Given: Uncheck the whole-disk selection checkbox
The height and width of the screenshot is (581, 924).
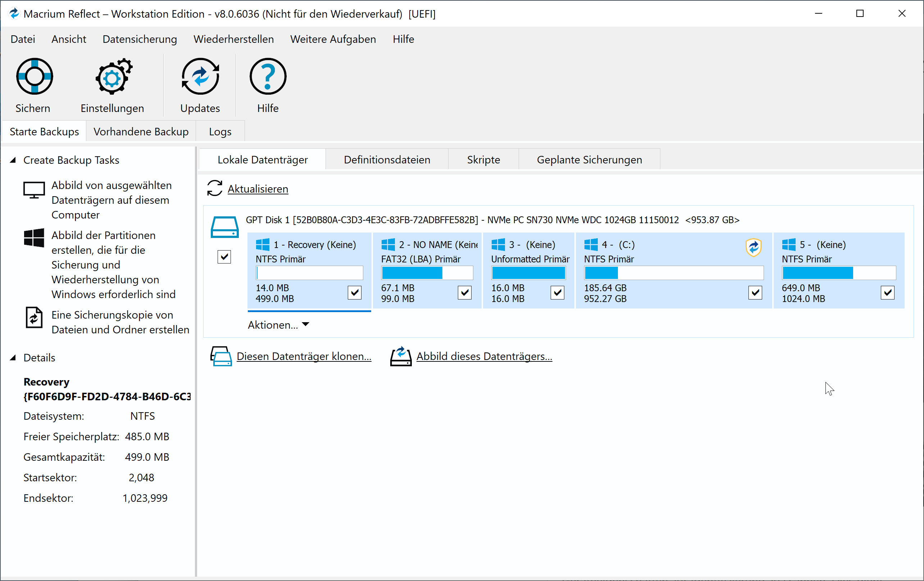Looking at the screenshot, I should pyautogui.click(x=224, y=257).
